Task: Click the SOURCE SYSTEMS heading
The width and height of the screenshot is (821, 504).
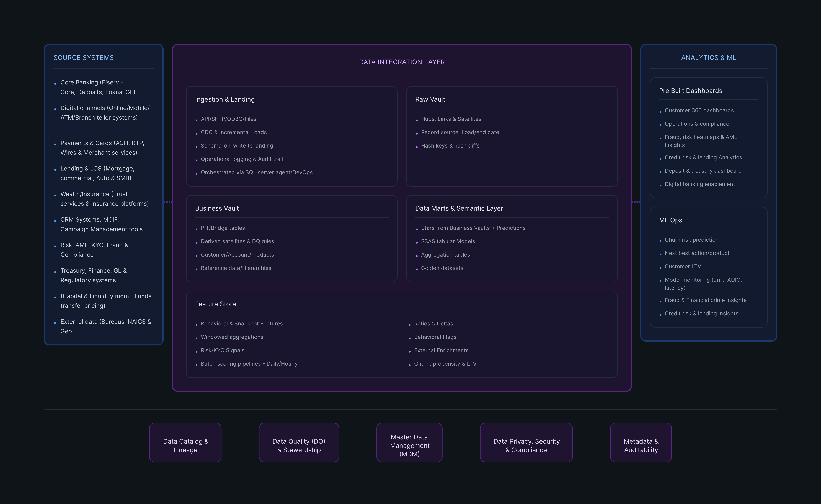Action: point(84,58)
